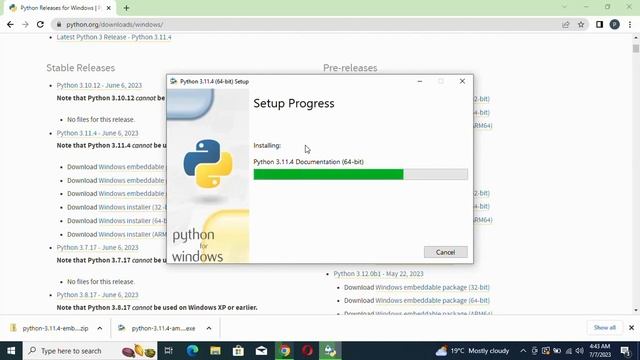Viewport: 640px width, 360px height.
Task: Open Python 3.8.17 - June 6, 2023 link
Action: pos(98,295)
